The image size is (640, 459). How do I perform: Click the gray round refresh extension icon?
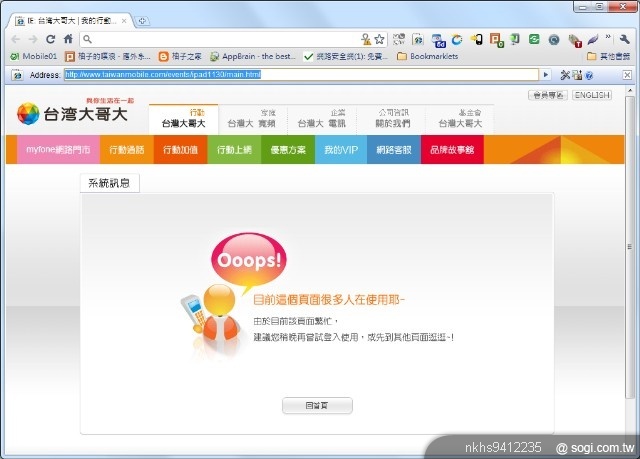[553, 40]
